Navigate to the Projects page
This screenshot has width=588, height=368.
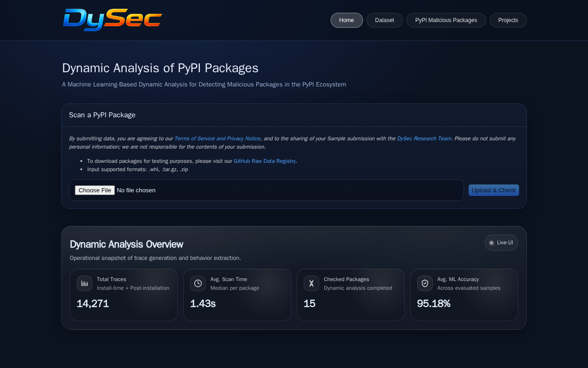coord(508,20)
